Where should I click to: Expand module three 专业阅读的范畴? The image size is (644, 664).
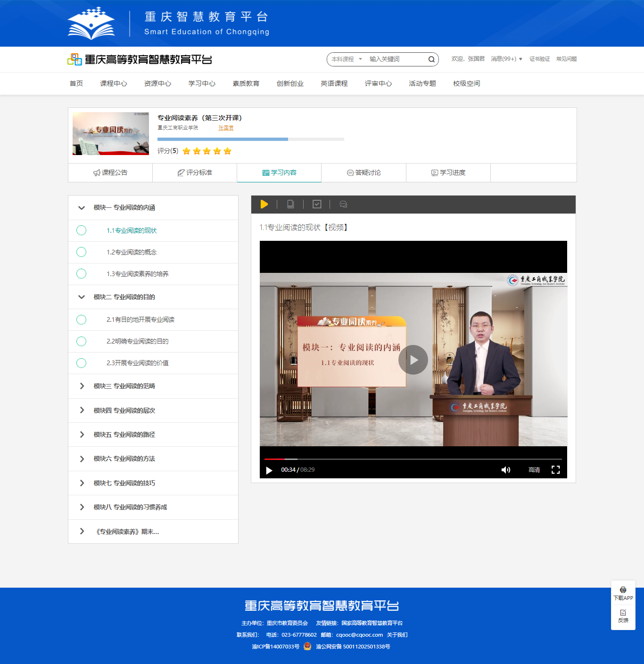(x=82, y=386)
